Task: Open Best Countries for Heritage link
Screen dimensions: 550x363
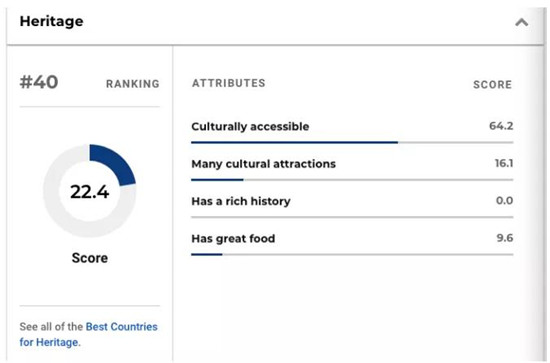Action: pos(88,334)
